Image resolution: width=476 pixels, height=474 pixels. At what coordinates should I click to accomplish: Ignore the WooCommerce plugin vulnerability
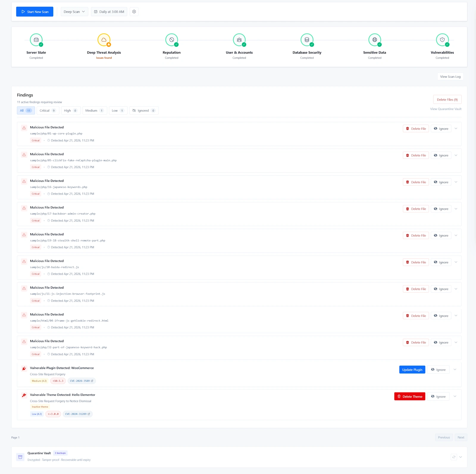coord(438,370)
